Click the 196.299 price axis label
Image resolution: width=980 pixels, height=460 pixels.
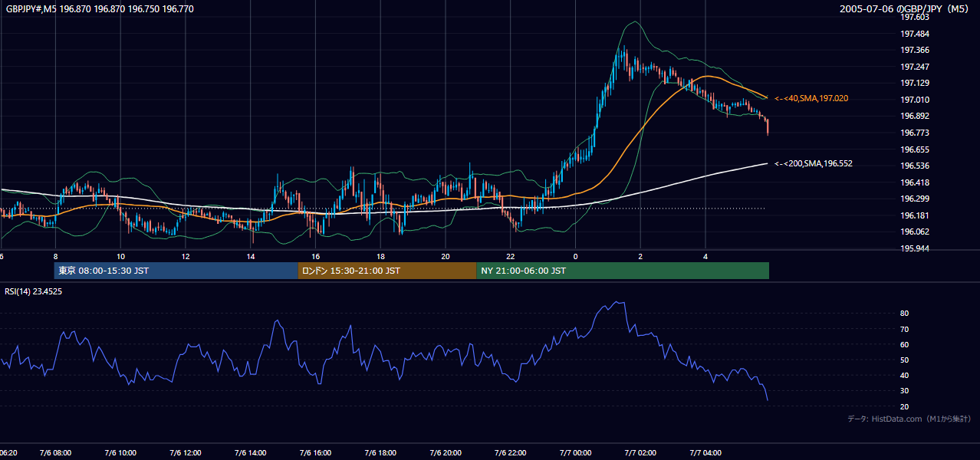915,199
